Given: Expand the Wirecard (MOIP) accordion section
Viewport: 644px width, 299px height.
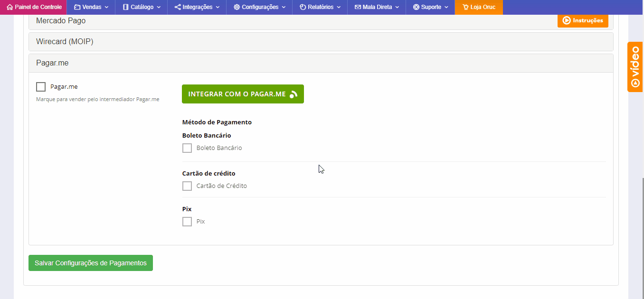Looking at the screenshot, I should pos(321,42).
